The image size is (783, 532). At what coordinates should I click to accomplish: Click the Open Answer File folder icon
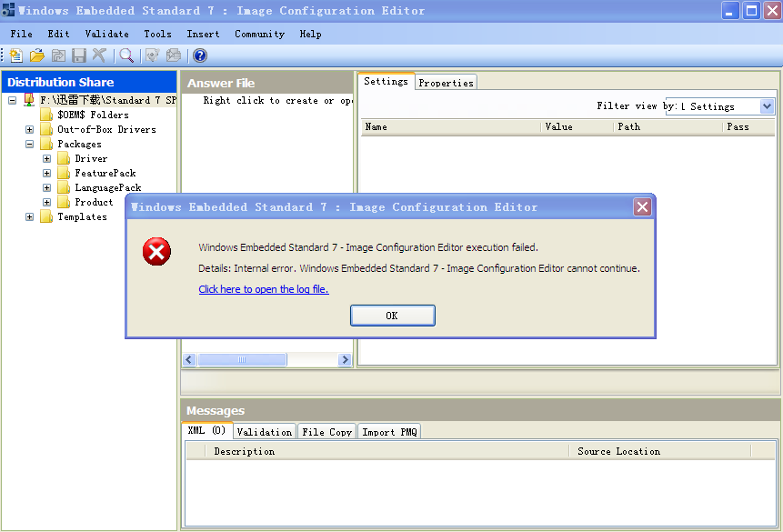click(x=37, y=55)
